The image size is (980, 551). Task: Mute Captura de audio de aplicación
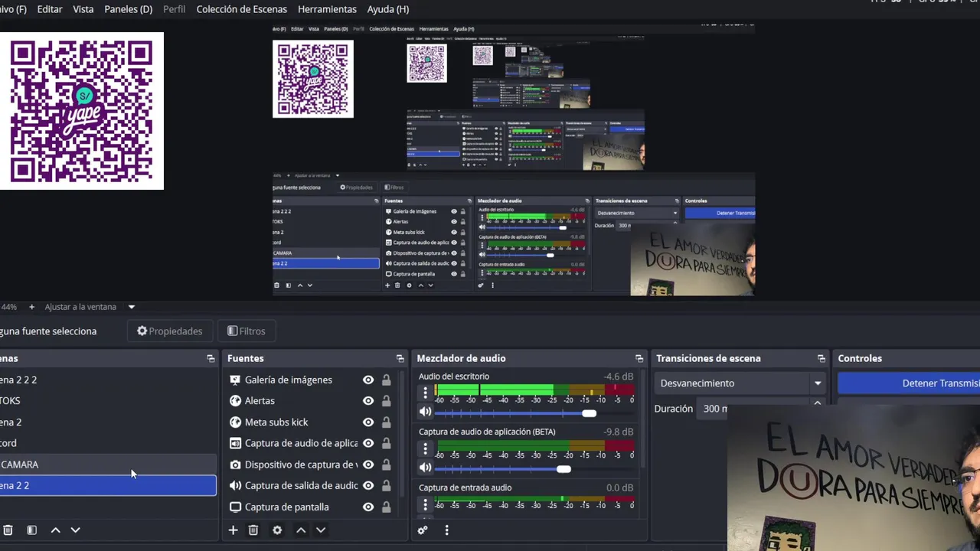(425, 468)
